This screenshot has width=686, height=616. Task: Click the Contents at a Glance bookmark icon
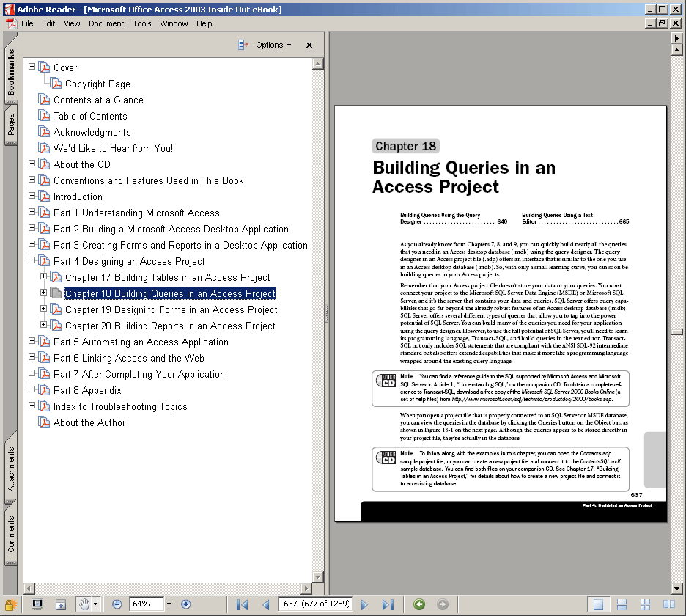[x=44, y=100]
